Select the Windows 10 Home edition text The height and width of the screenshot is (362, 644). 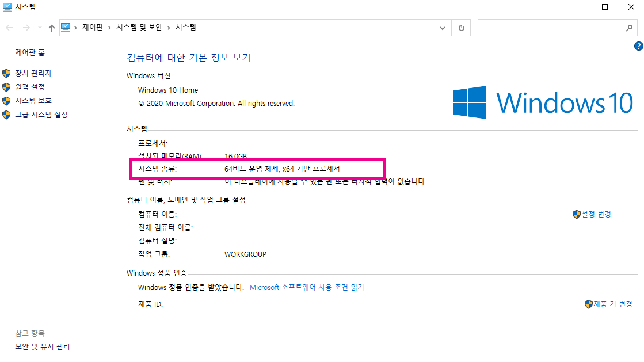(168, 90)
